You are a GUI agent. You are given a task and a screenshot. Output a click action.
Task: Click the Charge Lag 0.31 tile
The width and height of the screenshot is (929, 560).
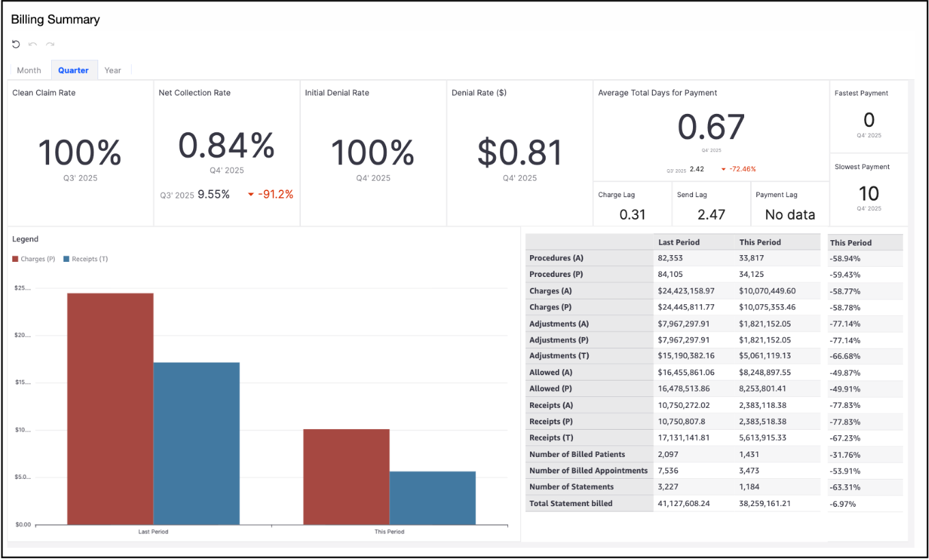[632, 204]
